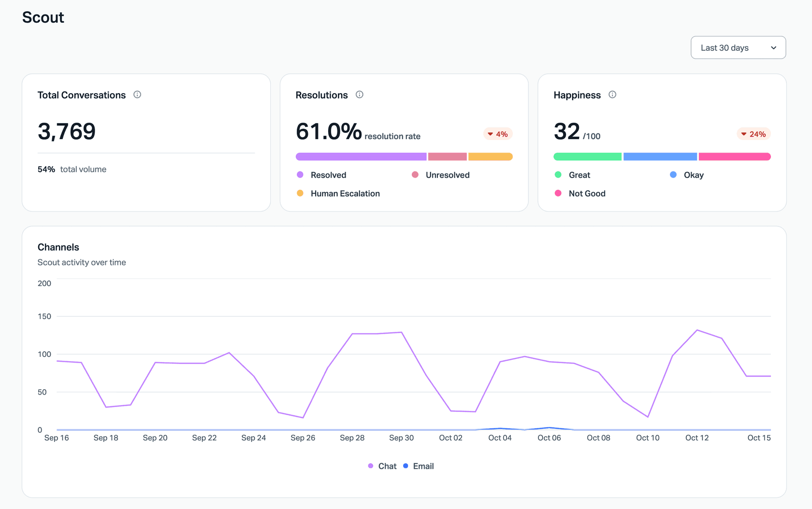812x509 pixels.
Task: Select the Human Escalation legend entry
Action: tap(338, 194)
